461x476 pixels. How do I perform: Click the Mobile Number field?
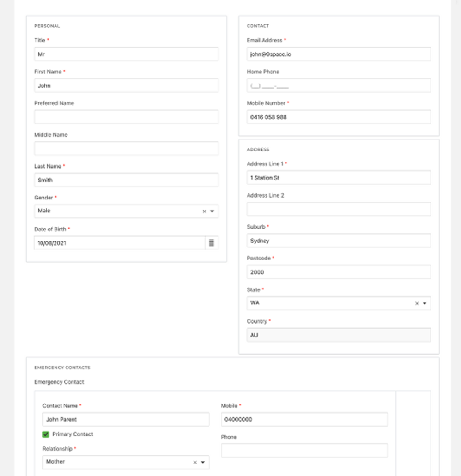(x=338, y=117)
